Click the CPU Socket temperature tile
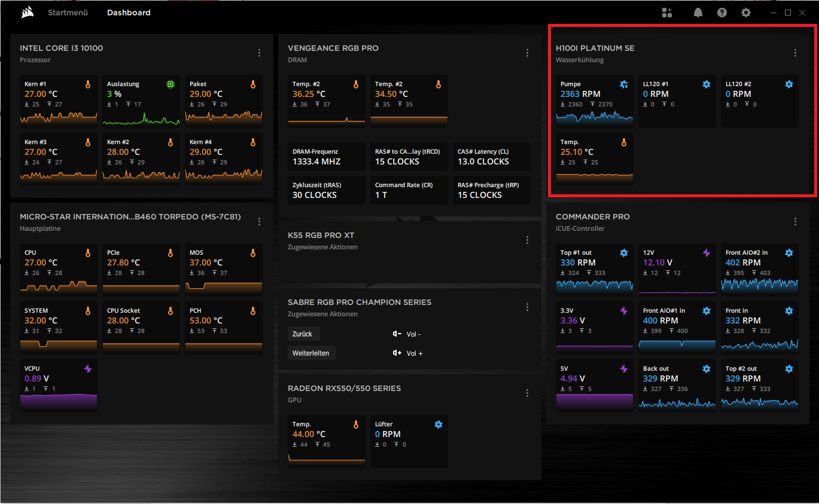 141,328
